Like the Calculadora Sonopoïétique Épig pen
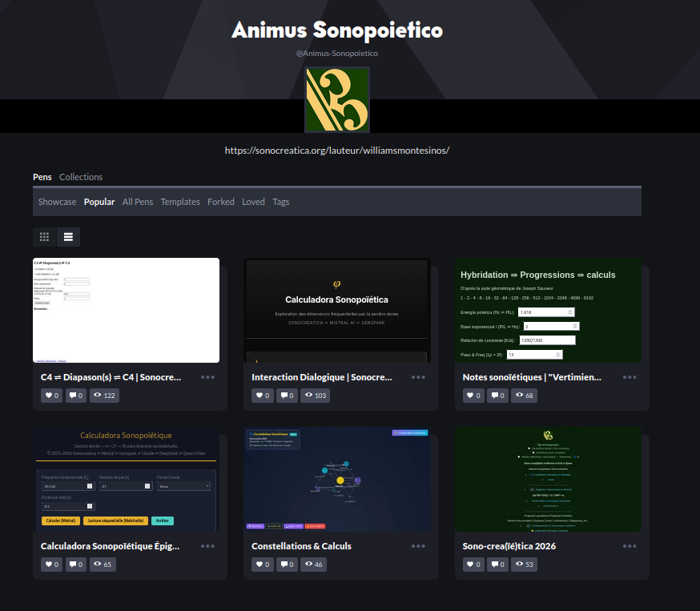This screenshot has width=700, height=611. tap(51, 565)
